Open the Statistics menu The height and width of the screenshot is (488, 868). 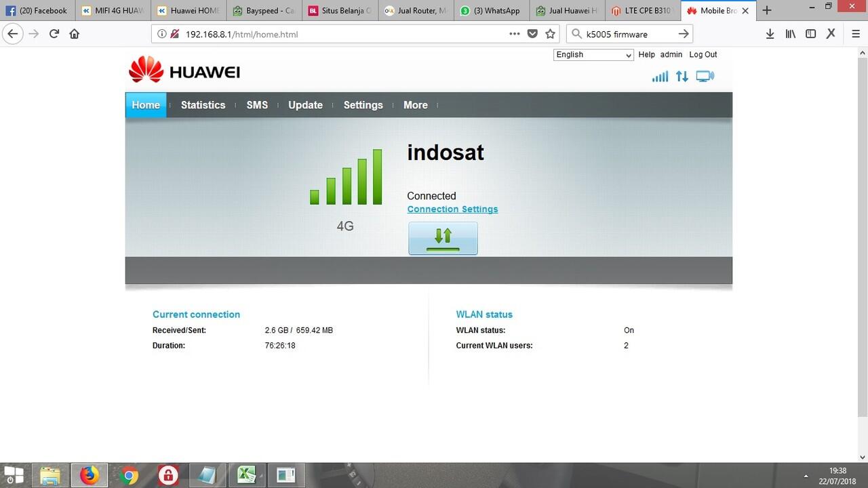pos(203,105)
